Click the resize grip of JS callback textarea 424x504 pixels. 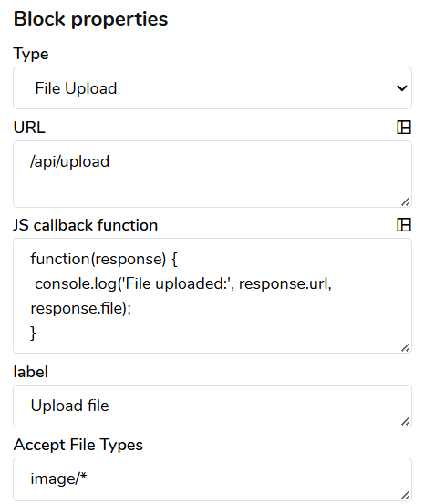[x=406, y=347]
